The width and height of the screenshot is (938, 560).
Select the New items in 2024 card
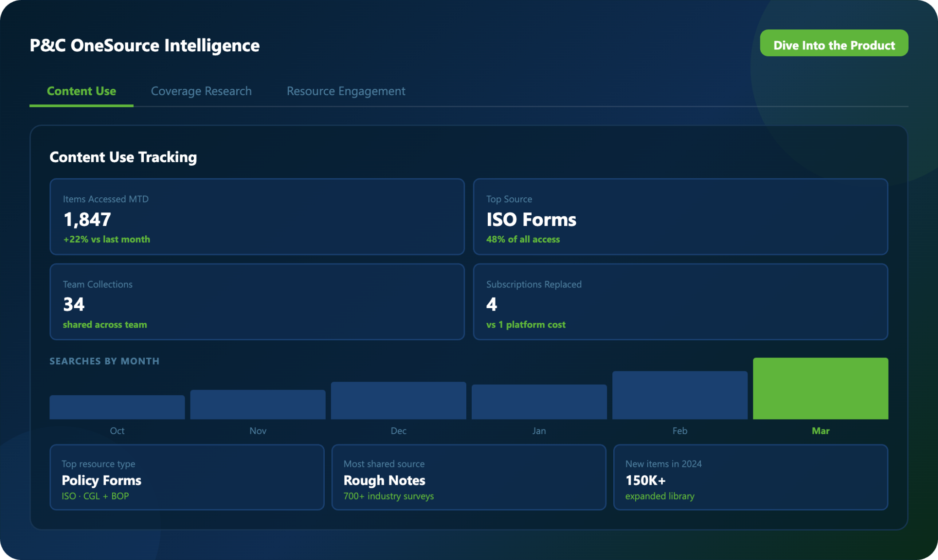click(x=750, y=477)
